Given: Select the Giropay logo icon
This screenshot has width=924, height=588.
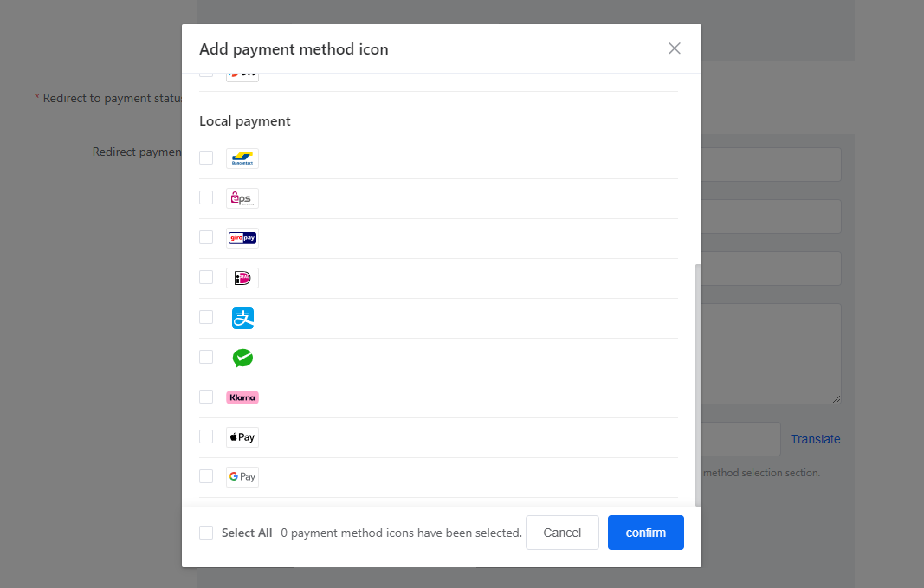Looking at the screenshot, I should [x=242, y=238].
